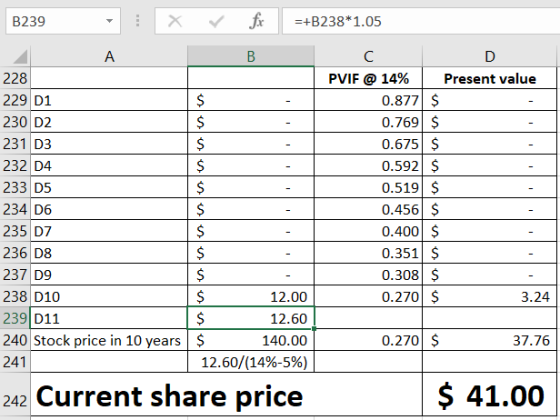Image resolution: width=560 pixels, height=420 pixels.
Task: Select the D7 label cell
Action: pos(109,231)
